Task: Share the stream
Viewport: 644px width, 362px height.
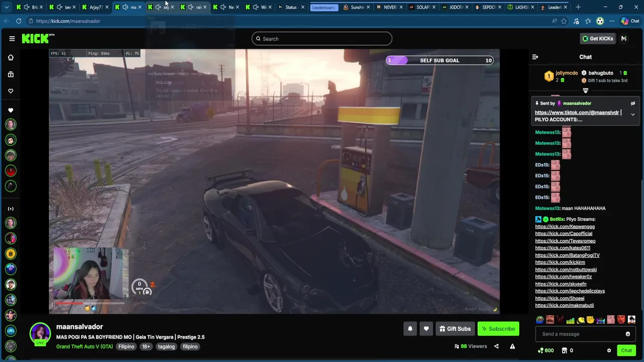Action: [496, 346]
